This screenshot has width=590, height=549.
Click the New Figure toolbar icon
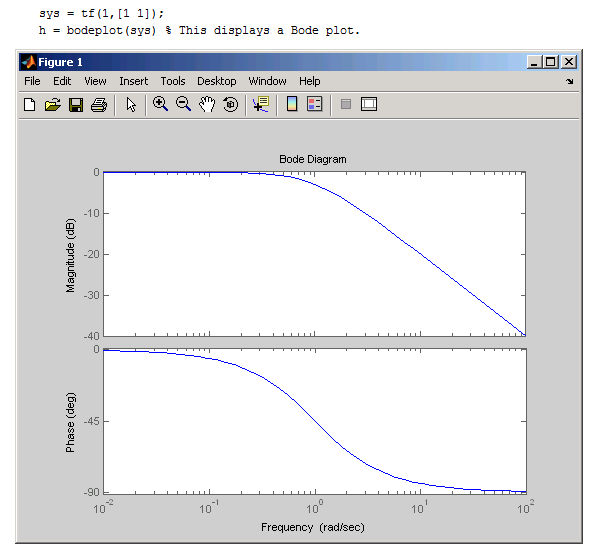29,105
